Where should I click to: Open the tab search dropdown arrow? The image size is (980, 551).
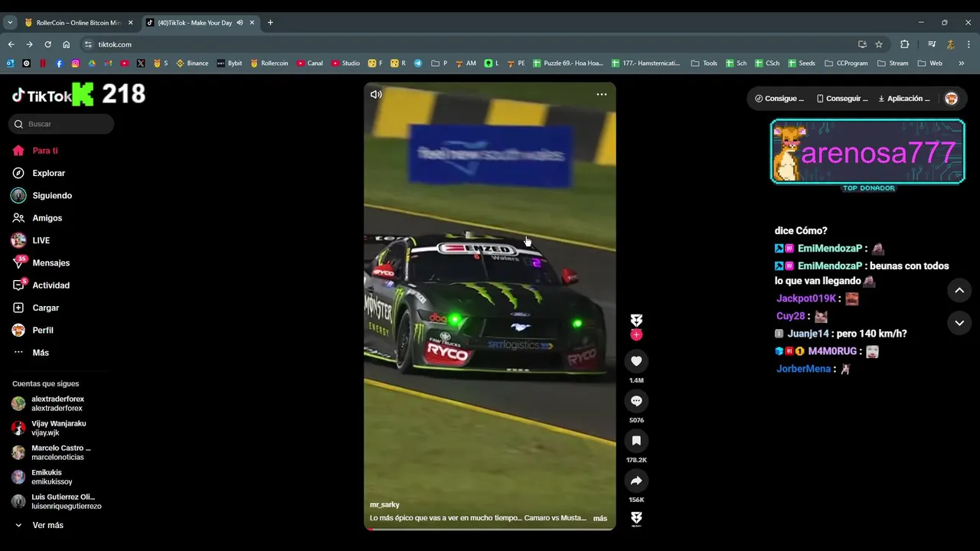[x=10, y=23]
